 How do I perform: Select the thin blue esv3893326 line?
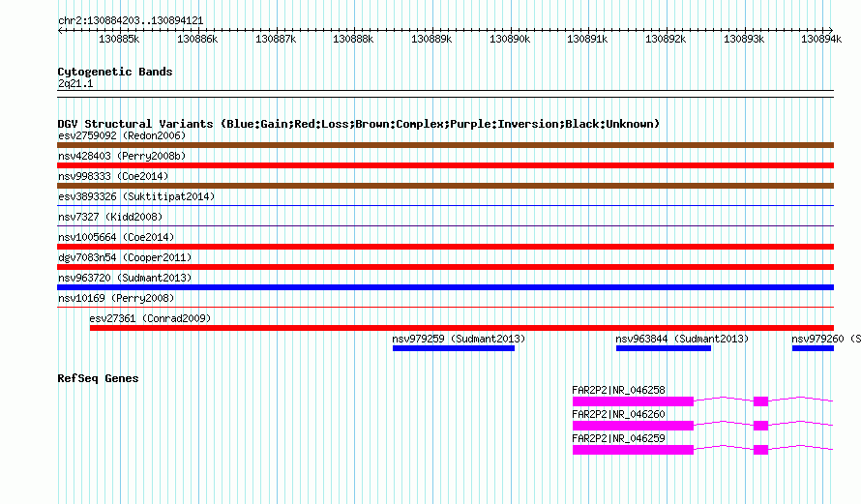pos(445,205)
